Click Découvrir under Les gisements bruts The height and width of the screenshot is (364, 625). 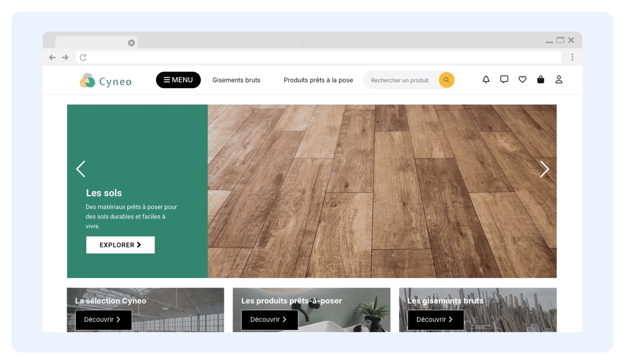tap(436, 320)
